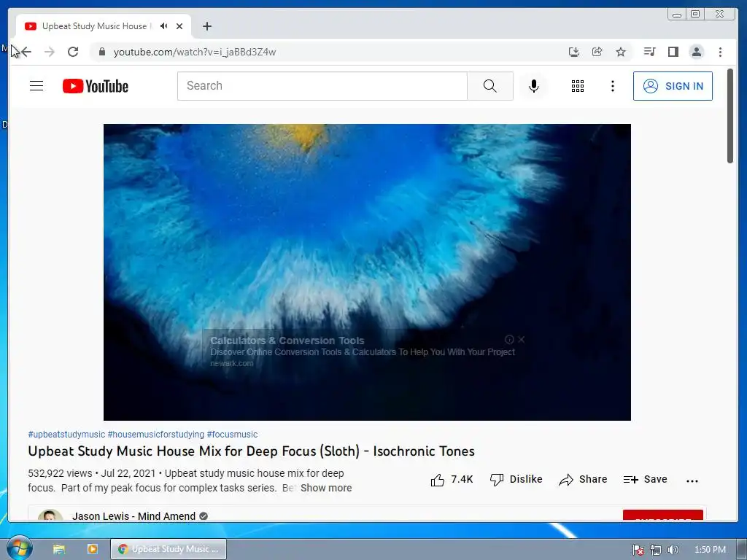
Task: Click the red Subscribe button
Action: pos(662,516)
